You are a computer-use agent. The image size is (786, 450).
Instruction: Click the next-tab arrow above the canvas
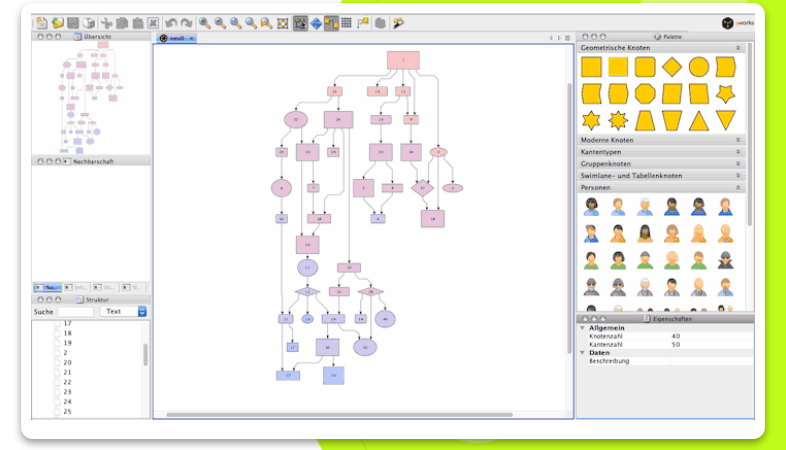[559, 38]
